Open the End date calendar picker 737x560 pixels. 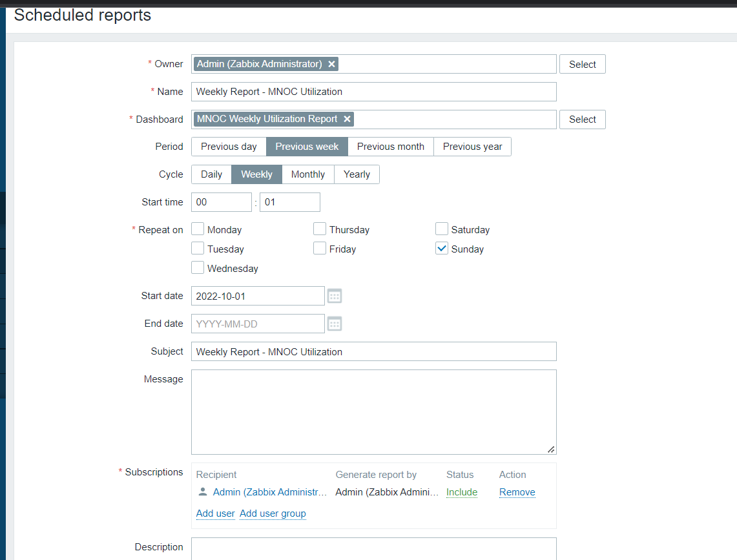pos(334,324)
